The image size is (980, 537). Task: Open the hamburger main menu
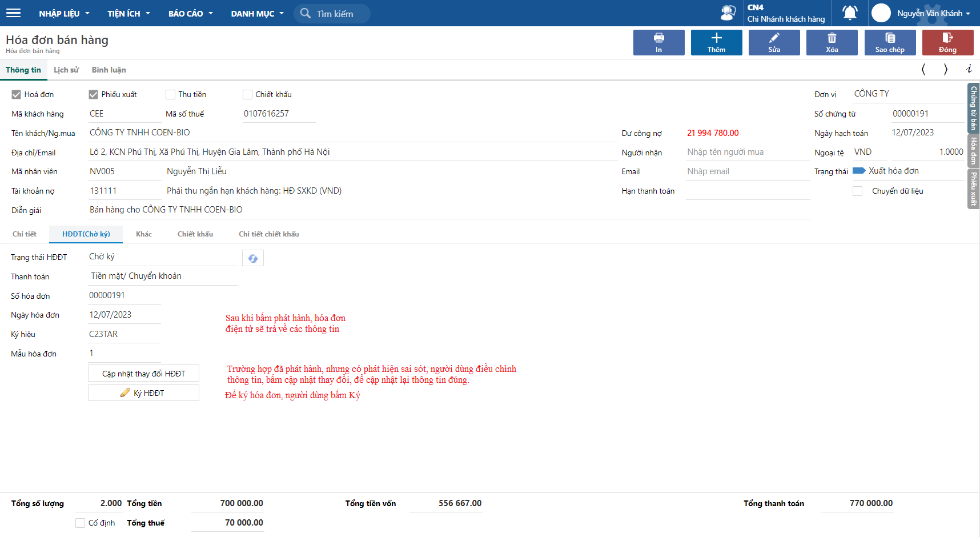[13, 13]
